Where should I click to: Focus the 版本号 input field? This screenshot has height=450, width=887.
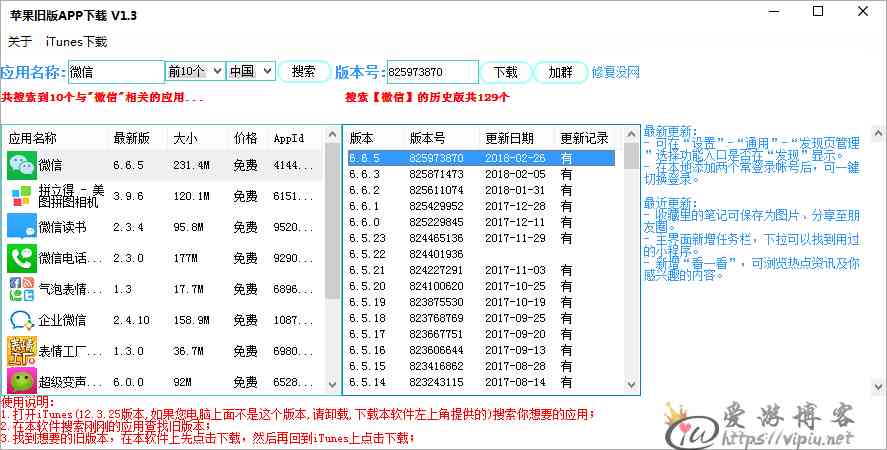[x=433, y=72]
